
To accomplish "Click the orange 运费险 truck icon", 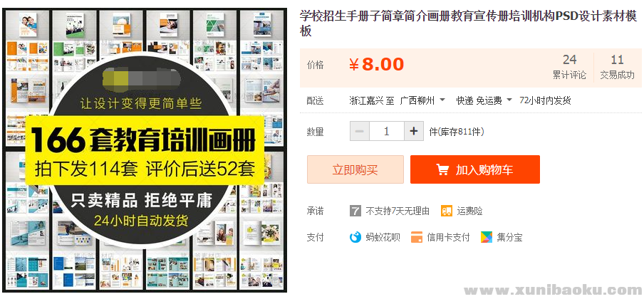I will point(447,211).
